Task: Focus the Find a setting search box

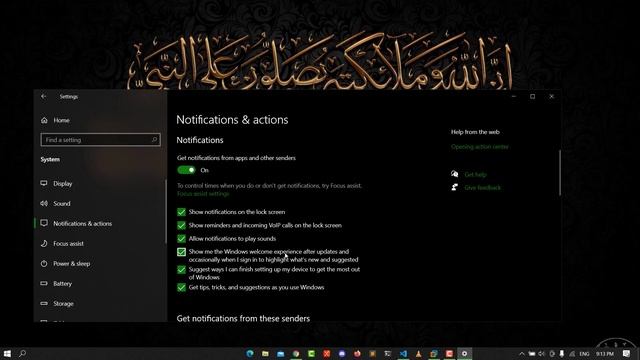Action: [x=100, y=140]
